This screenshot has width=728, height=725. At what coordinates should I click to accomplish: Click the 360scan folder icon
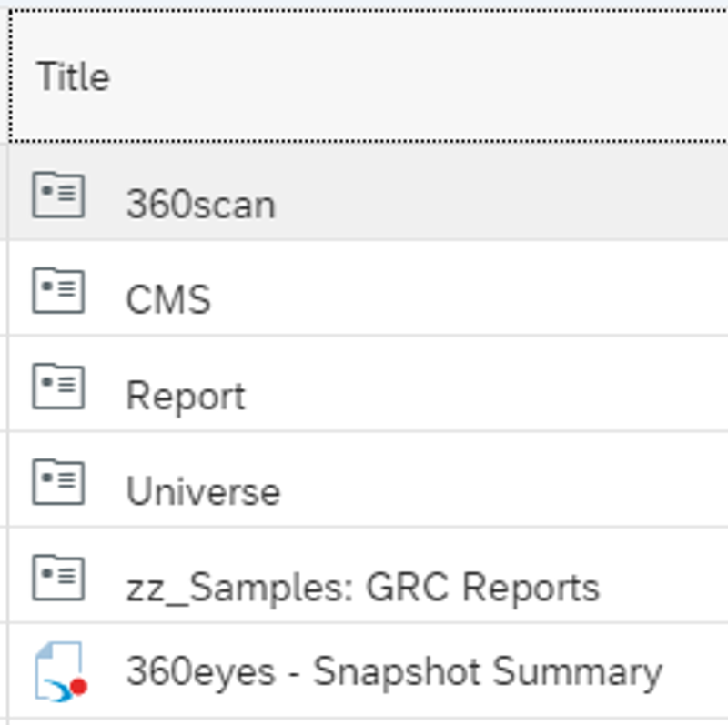pos(58,196)
